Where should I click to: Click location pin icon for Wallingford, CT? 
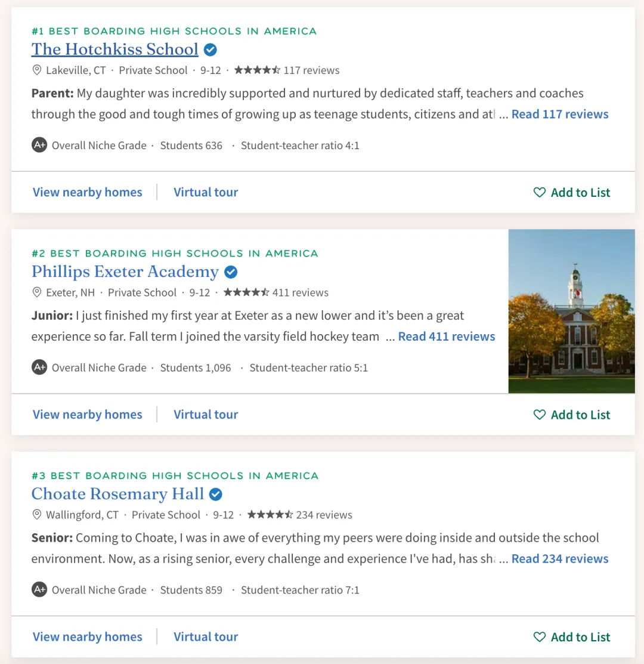(37, 514)
